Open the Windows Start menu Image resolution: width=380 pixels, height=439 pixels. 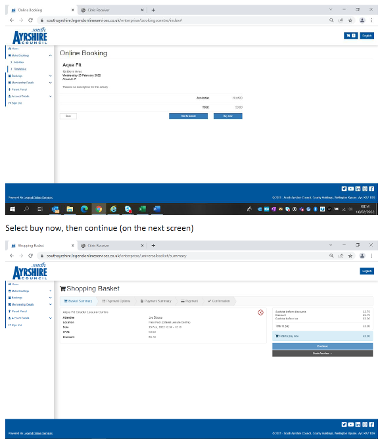(13, 209)
